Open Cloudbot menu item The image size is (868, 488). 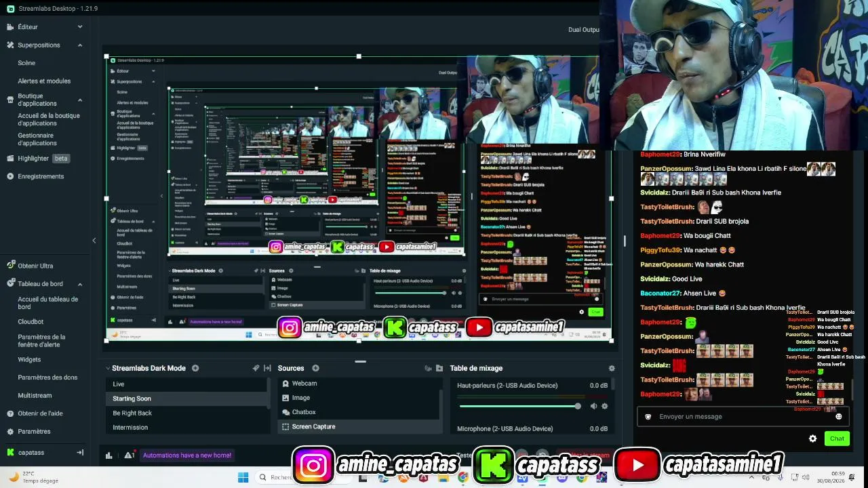tap(31, 322)
